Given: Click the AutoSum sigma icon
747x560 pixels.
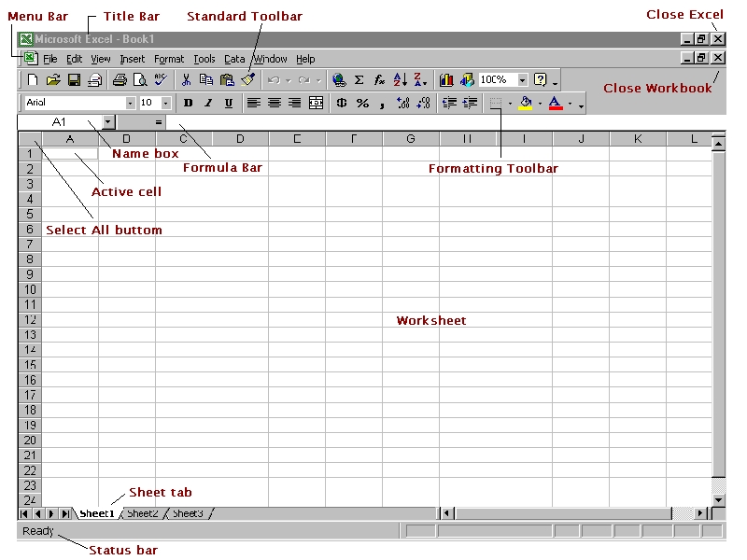Looking at the screenshot, I should (x=359, y=79).
